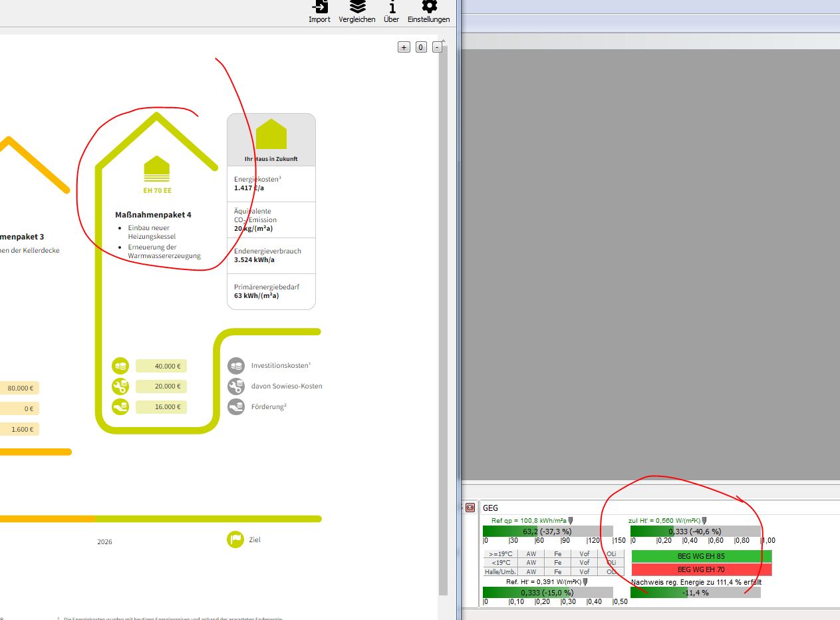The width and height of the screenshot is (840, 620).
Task: Click the gray Investitionskosten coins icon
Action: pyautogui.click(x=236, y=366)
